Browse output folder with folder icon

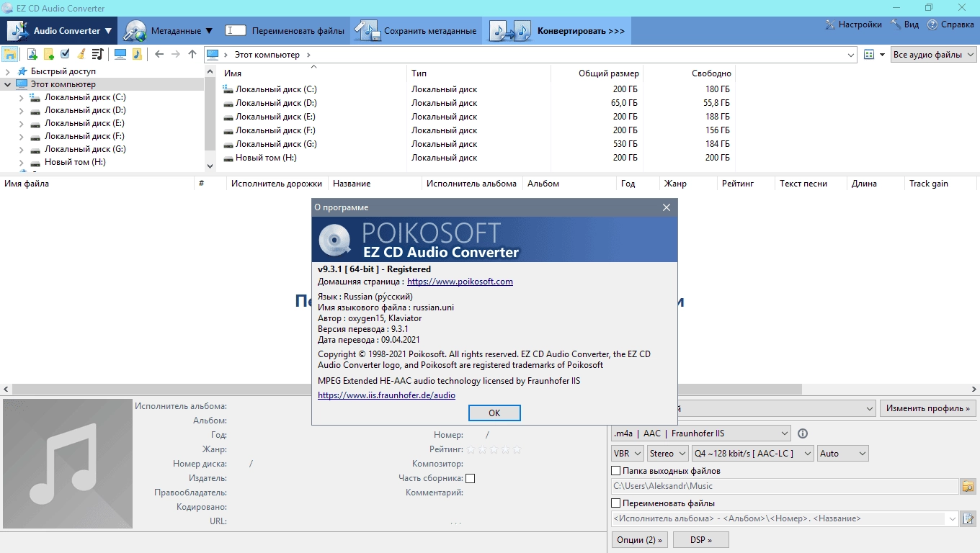pos(968,487)
